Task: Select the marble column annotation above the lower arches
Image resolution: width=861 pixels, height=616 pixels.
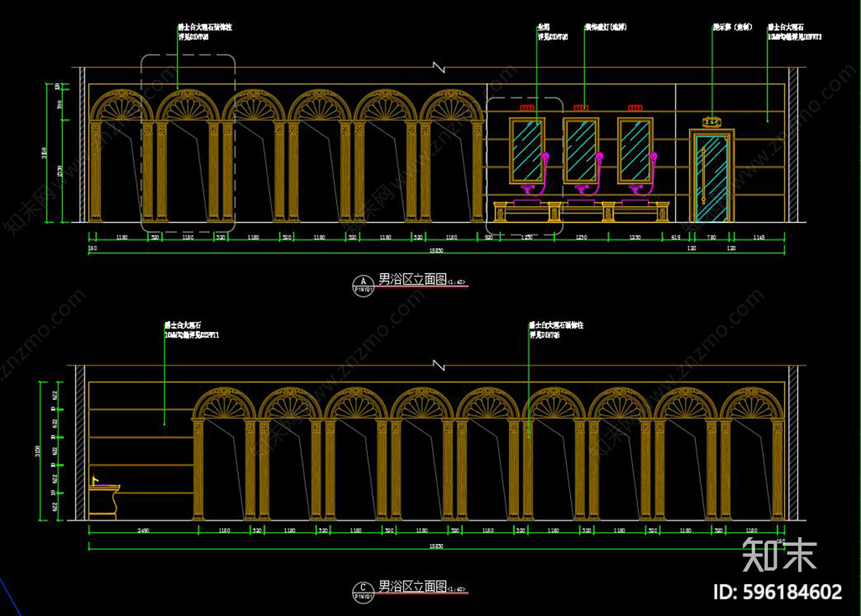Action: 556,330
